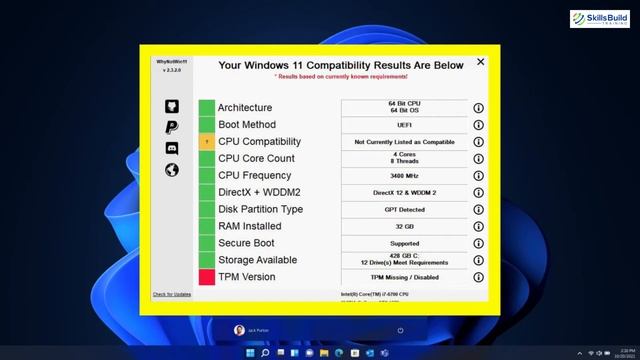Open the Widgets taskbar icon
640x360 pixels.
pyautogui.click(x=295, y=353)
